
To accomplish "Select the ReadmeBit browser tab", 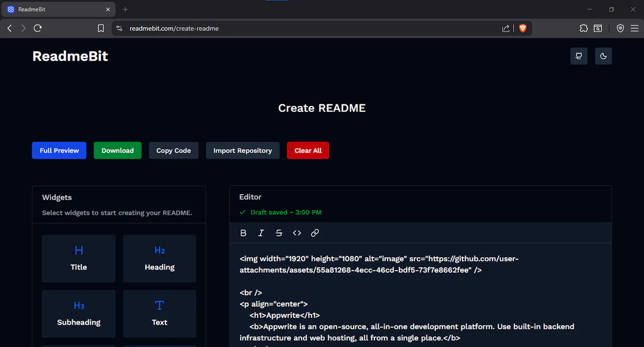I will coord(59,9).
